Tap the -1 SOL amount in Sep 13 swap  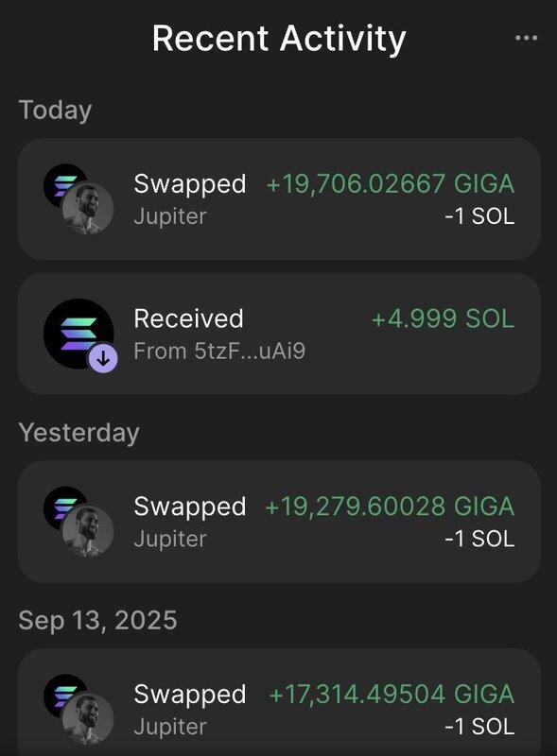coord(479,727)
